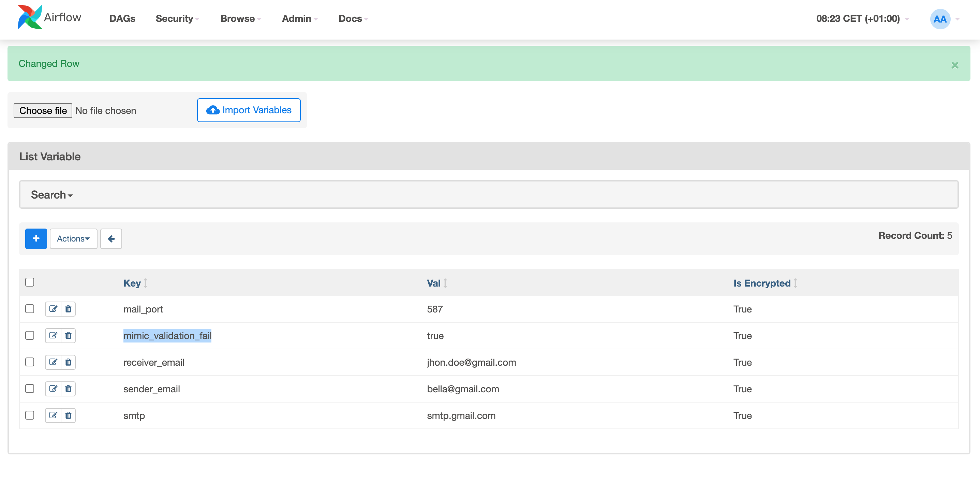This screenshot has height=481, width=980.
Task: Click Import Variables button
Action: [249, 110]
